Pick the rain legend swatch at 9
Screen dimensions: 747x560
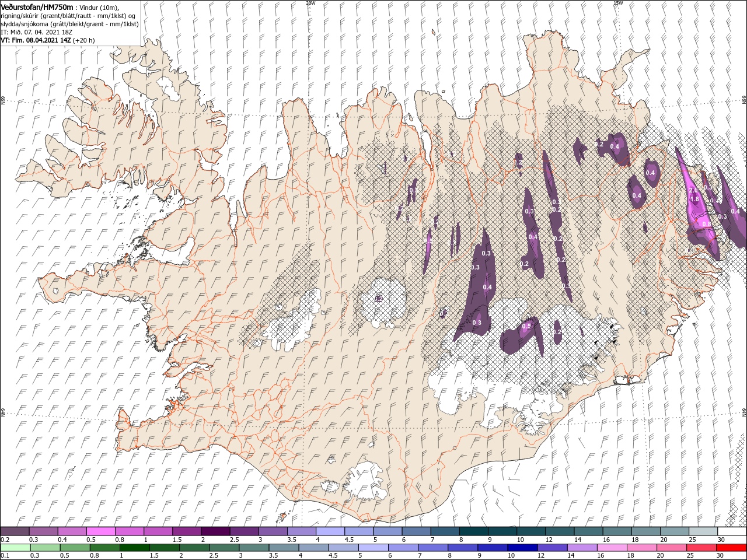pyautogui.click(x=493, y=547)
